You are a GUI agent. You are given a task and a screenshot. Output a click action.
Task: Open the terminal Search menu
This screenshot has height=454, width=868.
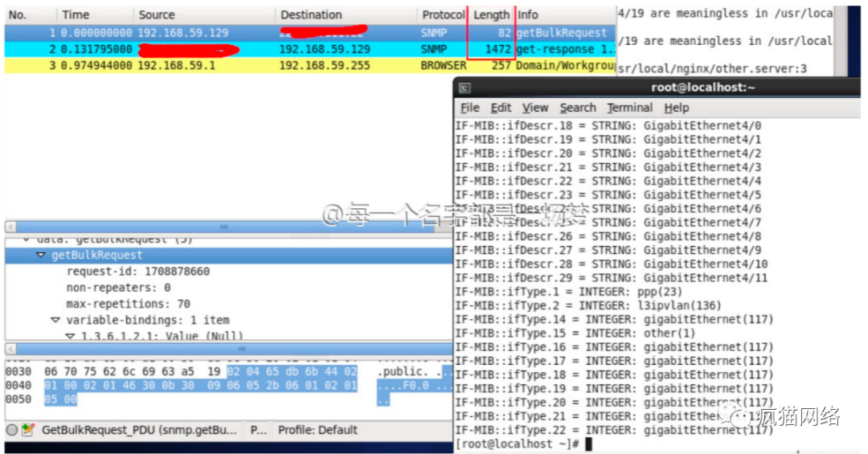pos(577,108)
